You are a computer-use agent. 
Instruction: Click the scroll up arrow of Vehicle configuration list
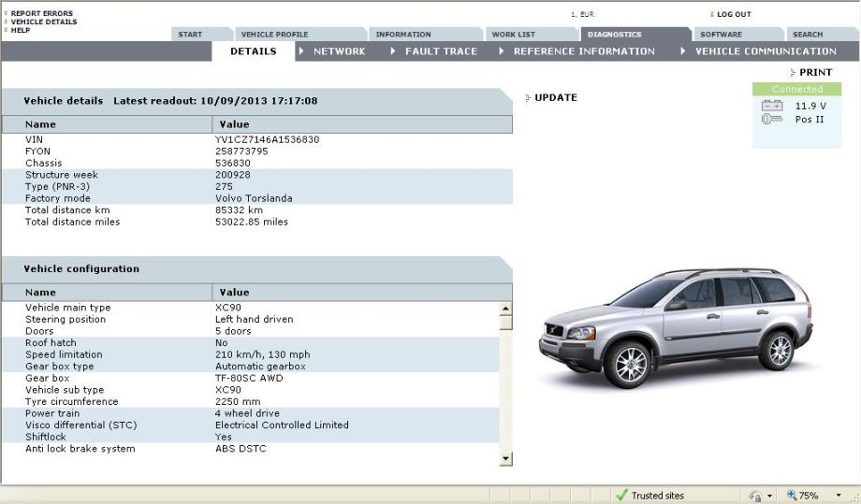(x=505, y=309)
